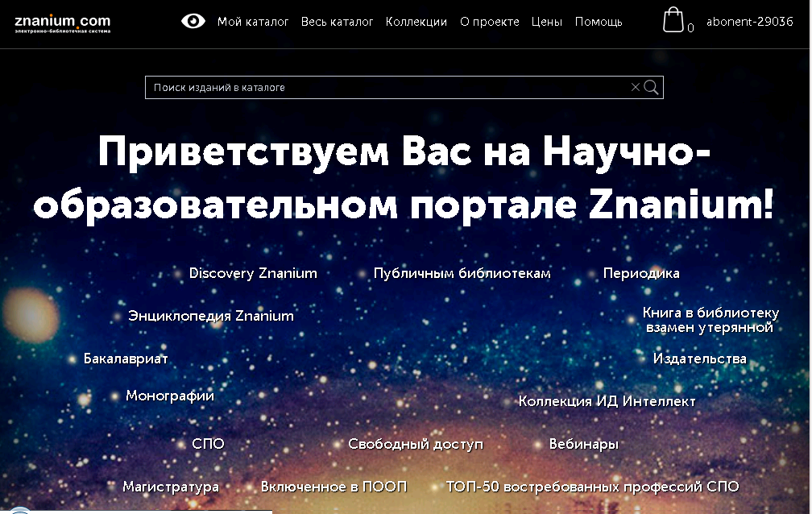Open Discovery Znanium link
The width and height of the screenshot is (812, 514).
tap(253, 273)
